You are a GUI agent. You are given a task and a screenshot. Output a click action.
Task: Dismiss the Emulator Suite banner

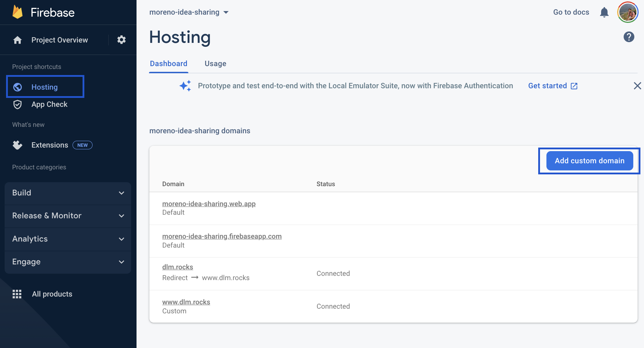(x=637, y=86)
